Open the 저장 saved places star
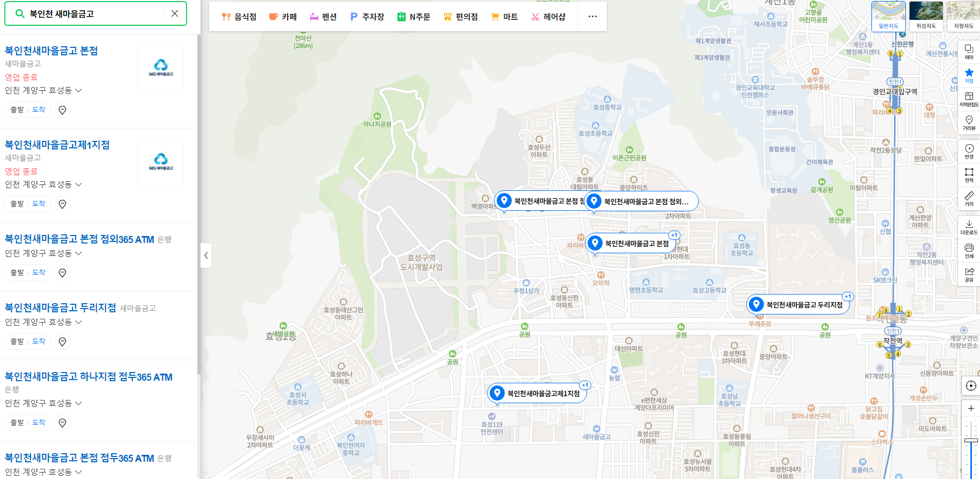The width and height of the screenshot is (980, 479). 969,75
